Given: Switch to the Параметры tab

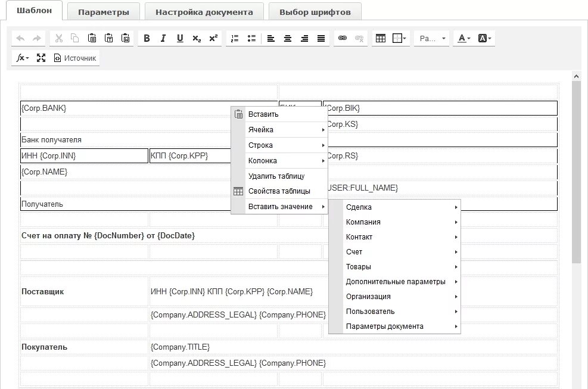Looking at the screenshot, I should tap(104, 12).
